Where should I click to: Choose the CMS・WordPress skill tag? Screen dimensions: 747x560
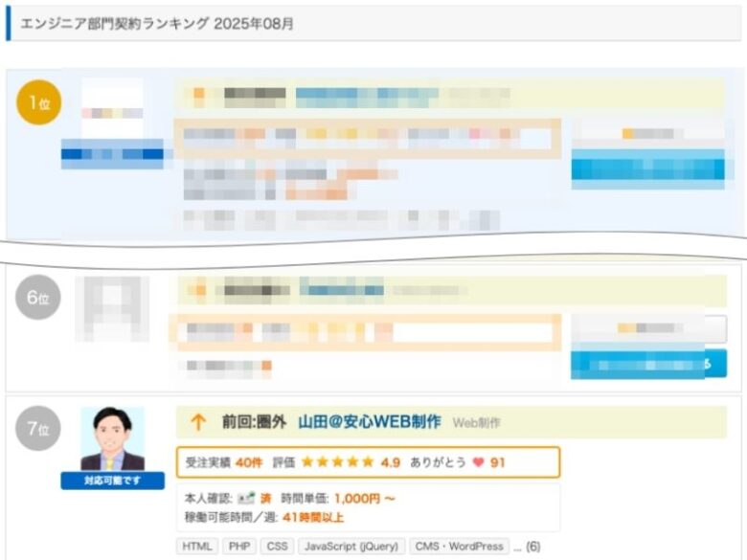click(x=459, y=547)
